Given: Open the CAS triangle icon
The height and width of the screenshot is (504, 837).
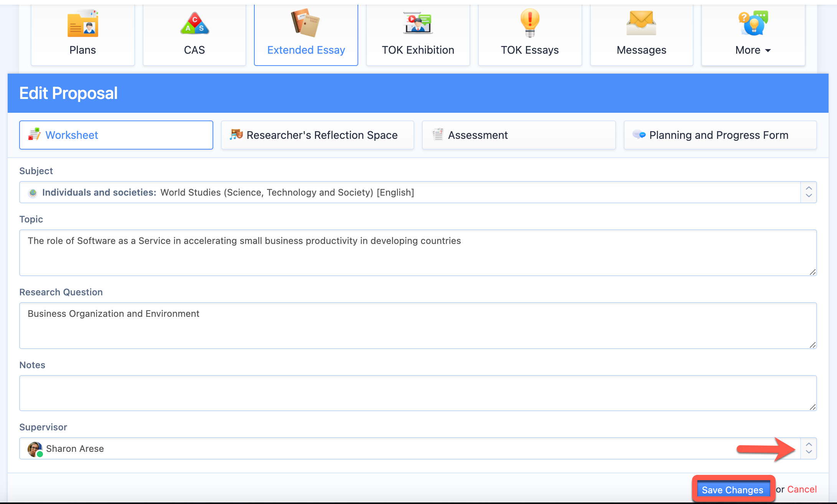Looking at the screenshot, I should 194,23.
